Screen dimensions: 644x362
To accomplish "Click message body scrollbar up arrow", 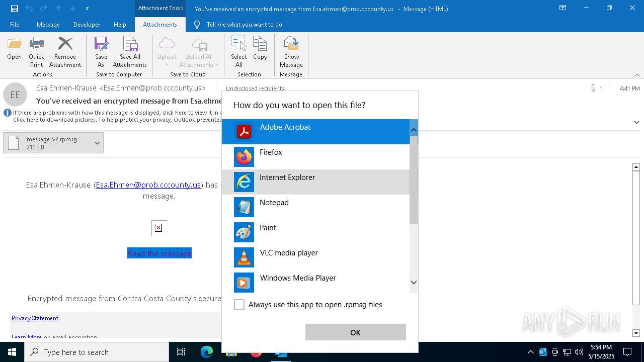I will pos(636,167).
